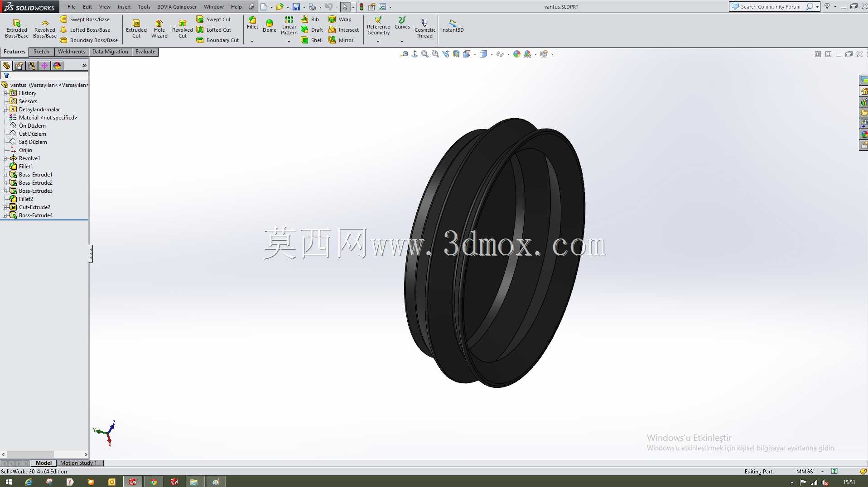Expand the Revolve1 feature node
The image size is (868, 487).
(x=5, y=158)
